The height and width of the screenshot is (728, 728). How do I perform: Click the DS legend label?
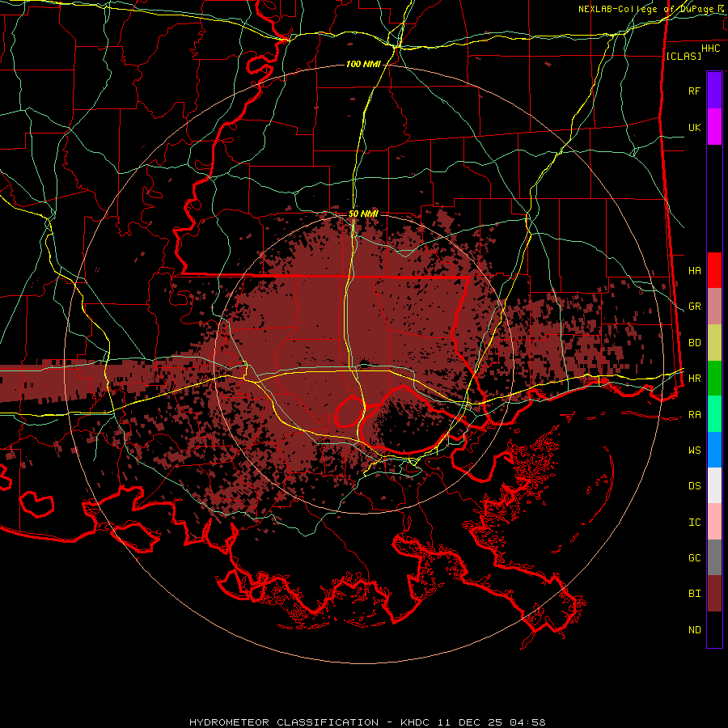tap(694, 485)
